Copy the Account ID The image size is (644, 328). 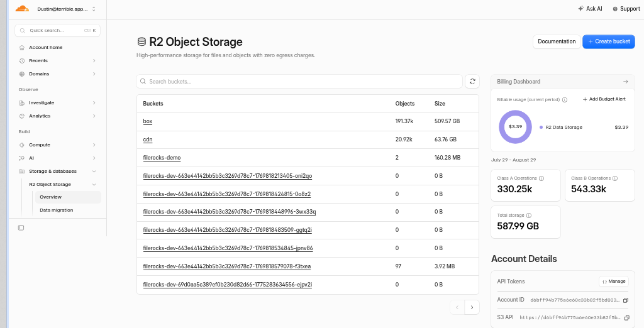(x=626, y=300)
